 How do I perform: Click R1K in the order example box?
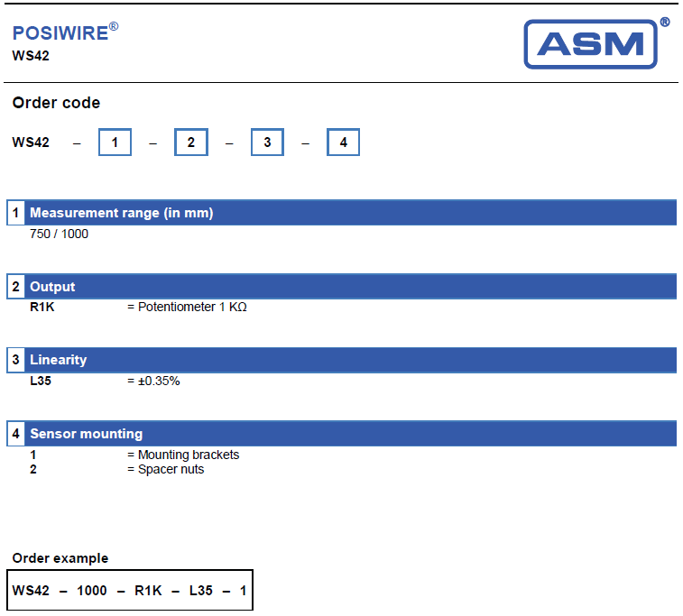pos(148,591)
